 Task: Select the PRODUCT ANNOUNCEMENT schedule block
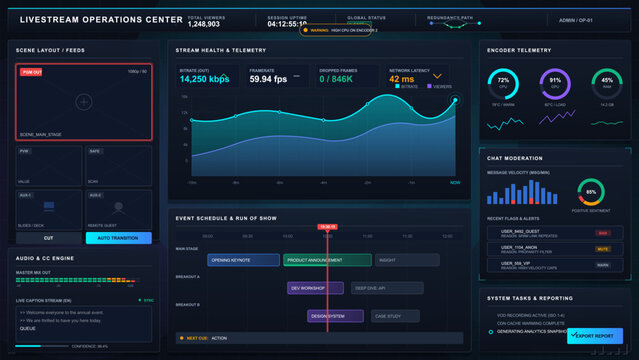coord(327,260)
